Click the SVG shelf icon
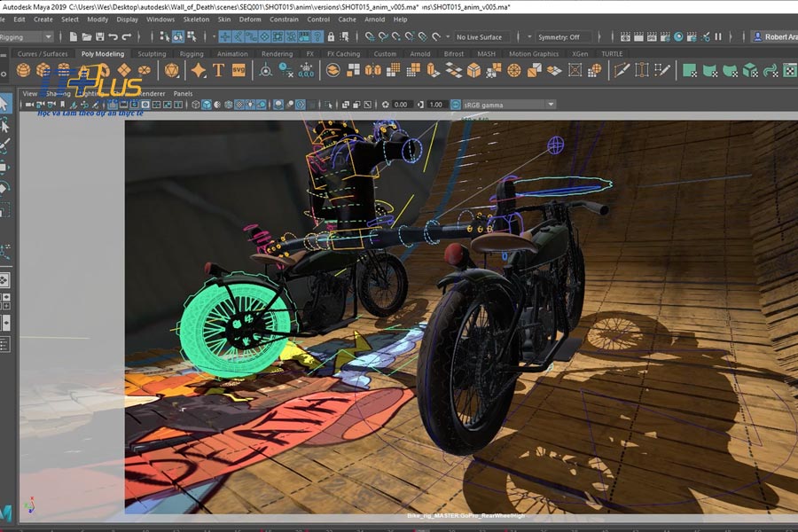 coord(238,70)
